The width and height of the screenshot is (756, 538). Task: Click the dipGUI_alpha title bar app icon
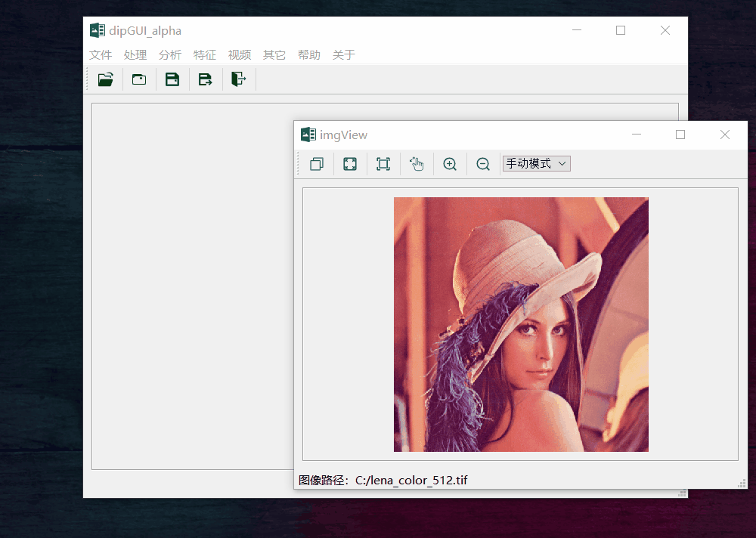98,30
